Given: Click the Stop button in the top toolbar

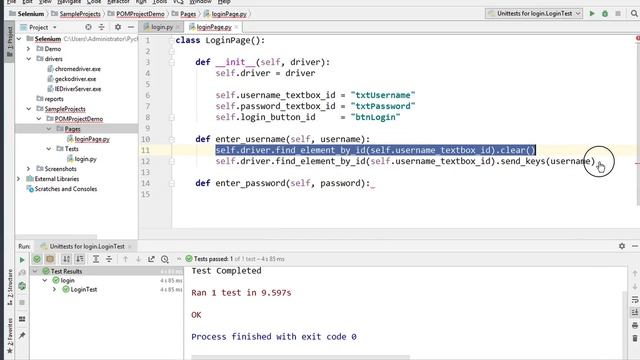Looking at the screenshot, I should (x=618, y=13).
